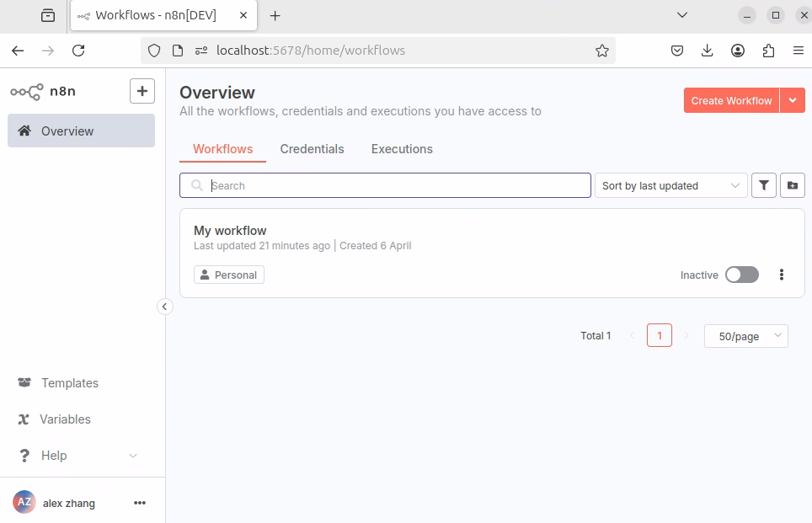Reload the current page
Image resolution: width=812 pixels, height=523 pixels.
pos(78,51)
